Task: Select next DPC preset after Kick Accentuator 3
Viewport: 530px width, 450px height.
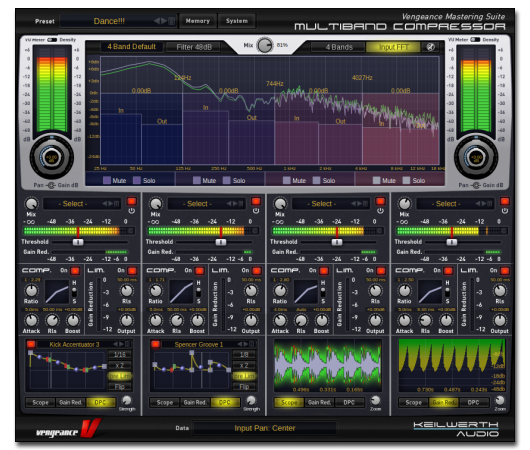Action: pos(121,344)
